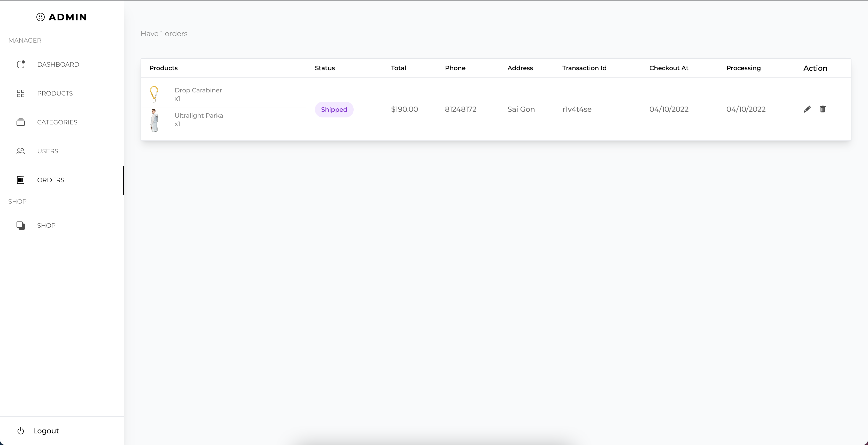Select the Ultralight Parka product name

point(199,115)
